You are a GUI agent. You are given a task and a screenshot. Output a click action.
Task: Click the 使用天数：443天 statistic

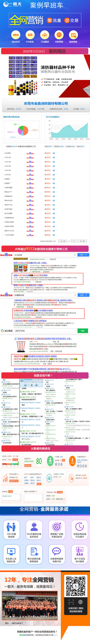tap(14, 109)
